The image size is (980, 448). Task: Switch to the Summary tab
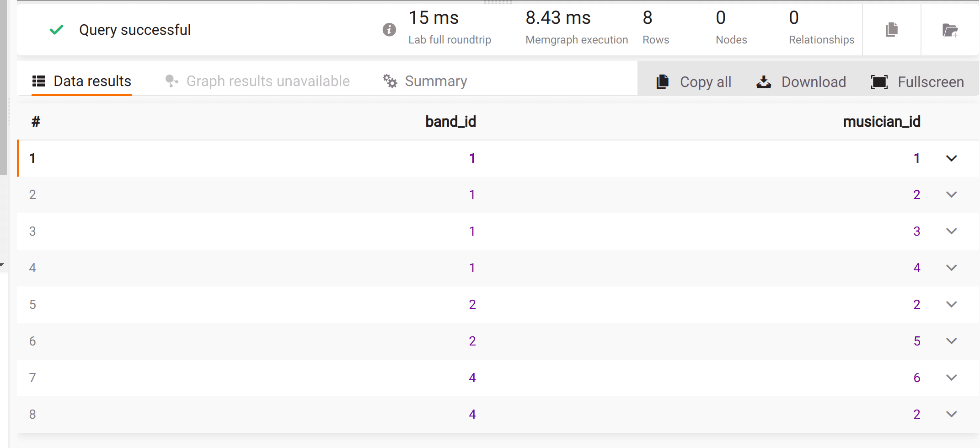[435, 81]
